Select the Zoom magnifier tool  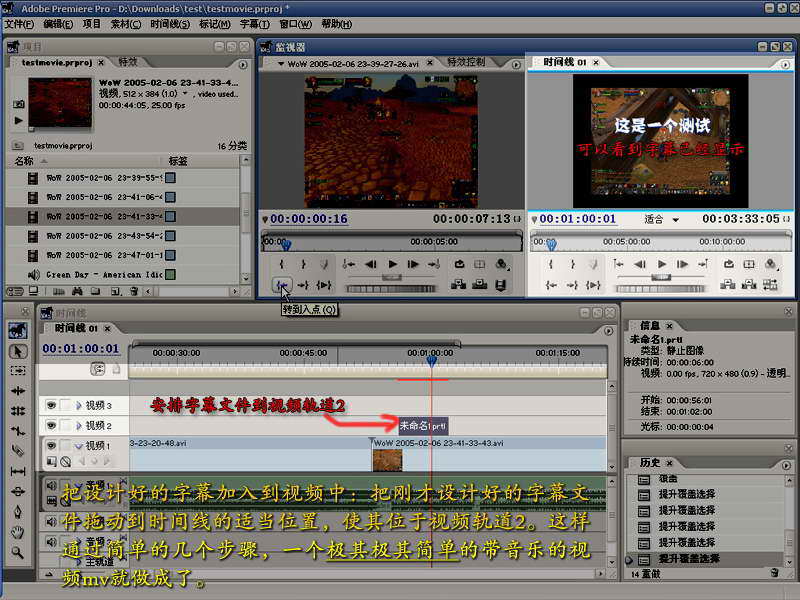pos(18,553)
